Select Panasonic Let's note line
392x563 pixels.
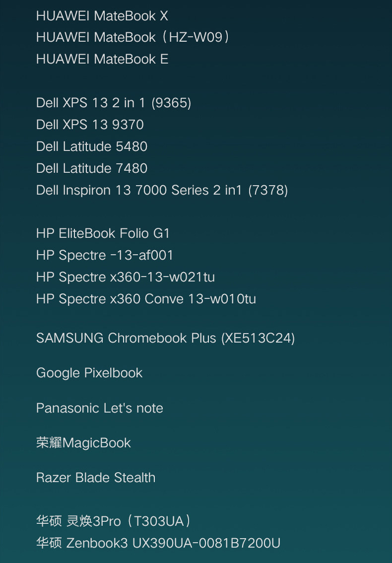100,408
